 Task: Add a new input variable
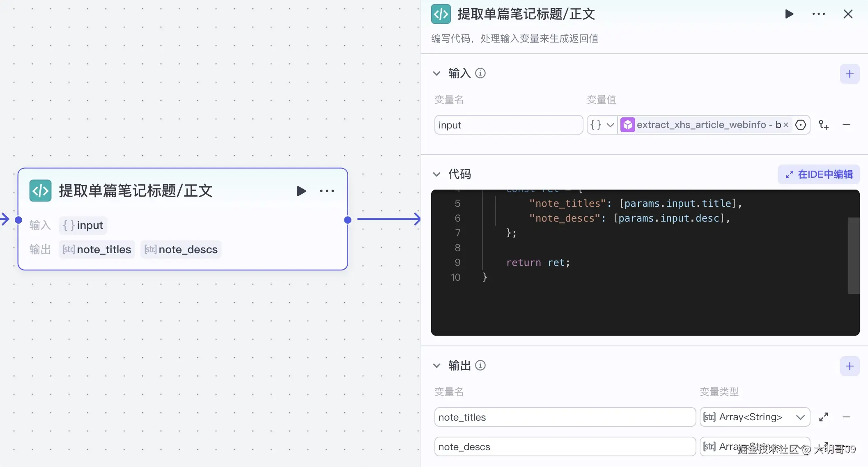pos(850,74)
